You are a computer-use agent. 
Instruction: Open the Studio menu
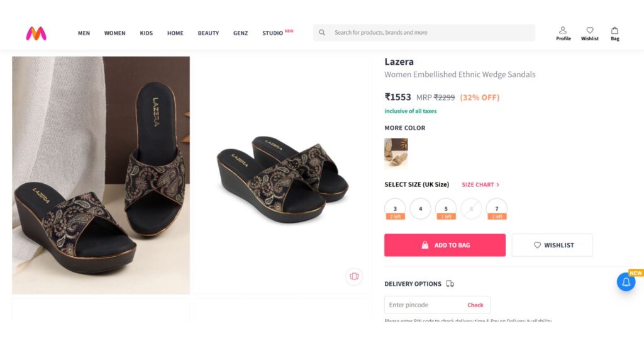[x=273, y=33]
